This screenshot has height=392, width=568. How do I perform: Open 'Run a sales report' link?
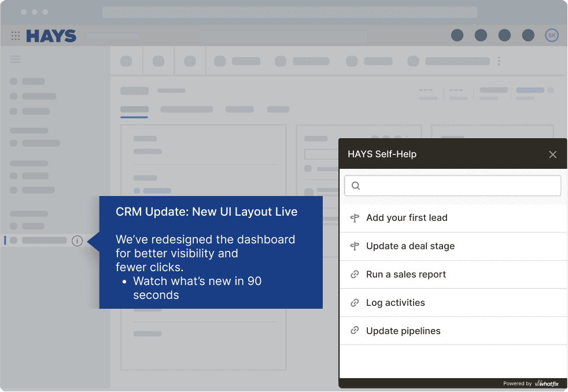(x=453, y=275)
